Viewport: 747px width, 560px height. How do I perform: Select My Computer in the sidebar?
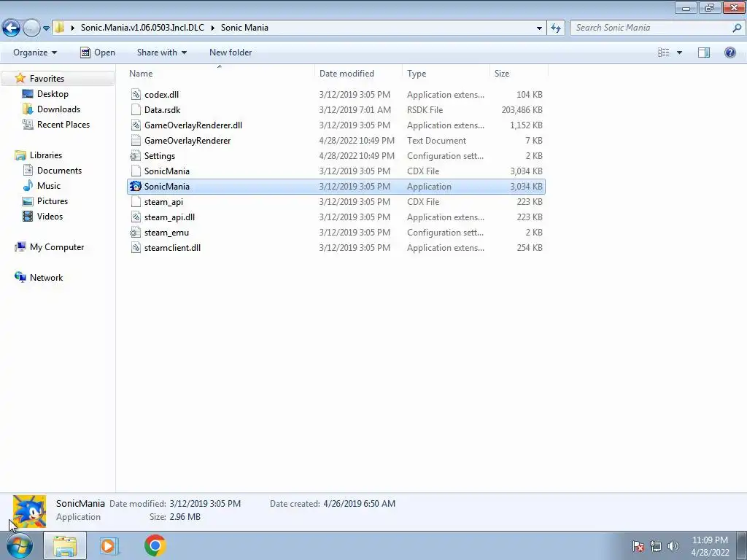(x=57, y=247)
